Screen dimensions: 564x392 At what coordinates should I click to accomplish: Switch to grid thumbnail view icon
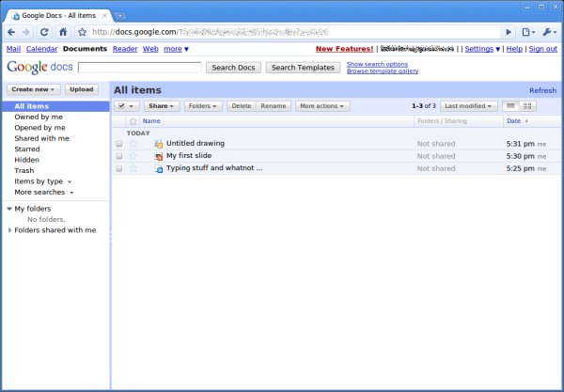click(x=526, y=106)
